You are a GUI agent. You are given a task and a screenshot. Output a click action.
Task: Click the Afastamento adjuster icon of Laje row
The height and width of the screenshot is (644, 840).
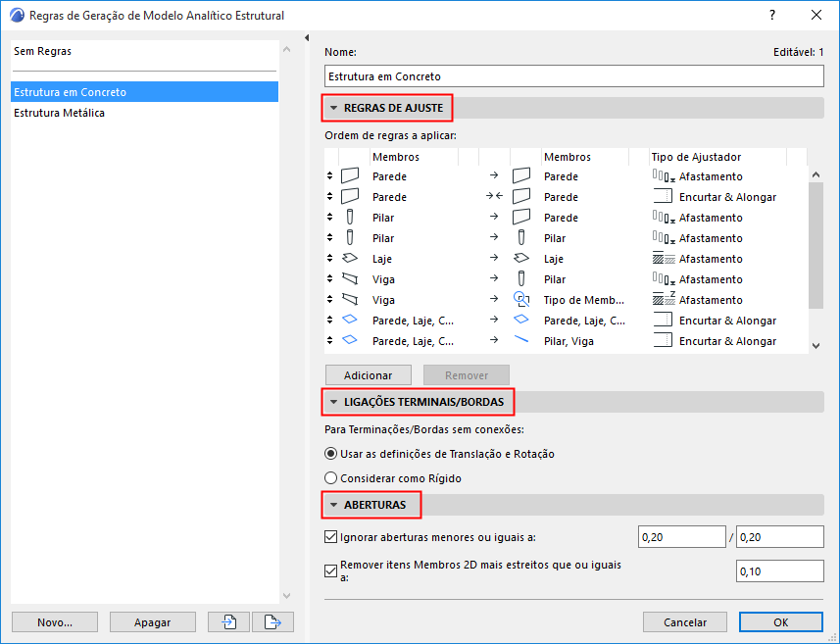(x=664, y=258)
